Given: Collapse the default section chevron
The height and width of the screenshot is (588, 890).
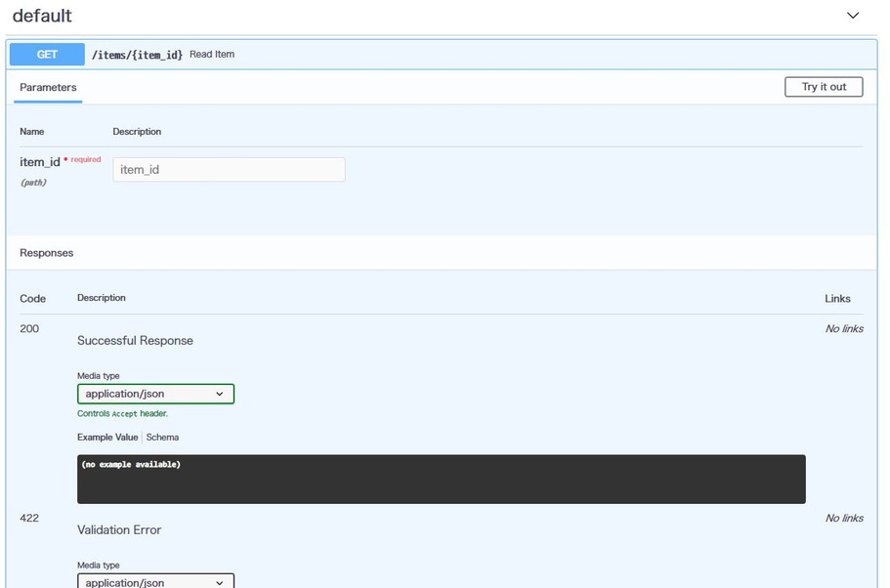Looking at the screenshot, I should point(852,16).
